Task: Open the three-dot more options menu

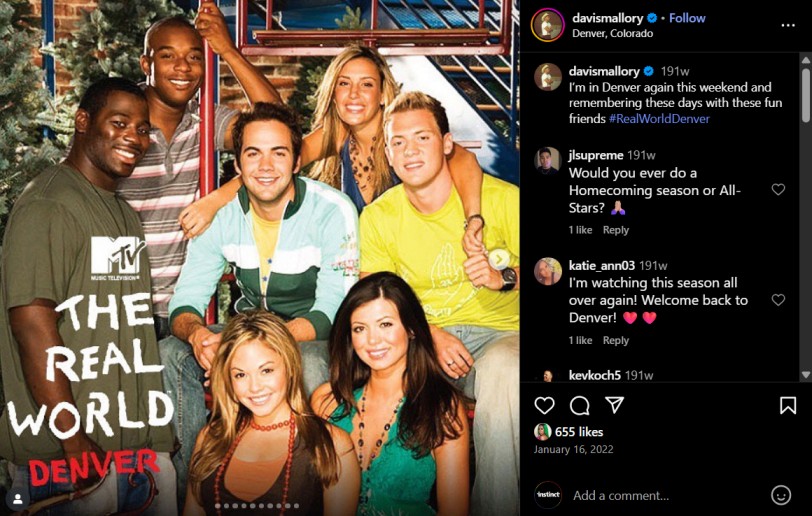Action: point(788,25)
